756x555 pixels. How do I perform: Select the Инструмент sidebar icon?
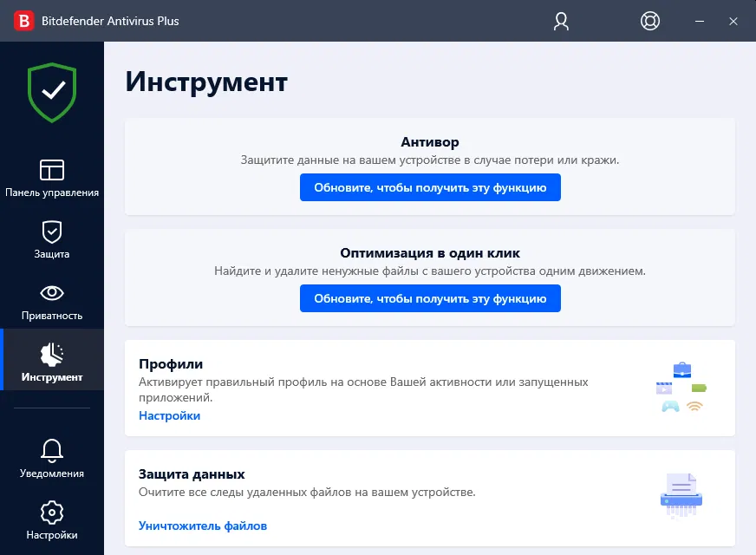[52, 355]
